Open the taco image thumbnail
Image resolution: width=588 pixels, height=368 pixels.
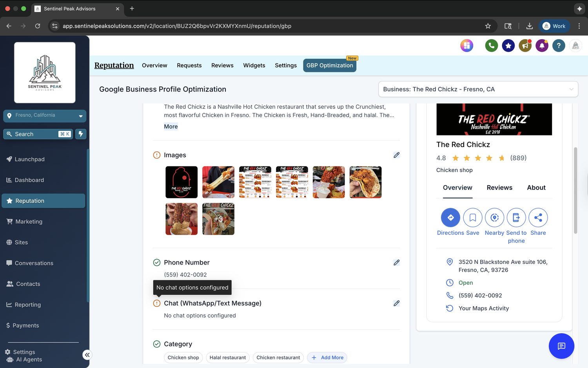365,182
